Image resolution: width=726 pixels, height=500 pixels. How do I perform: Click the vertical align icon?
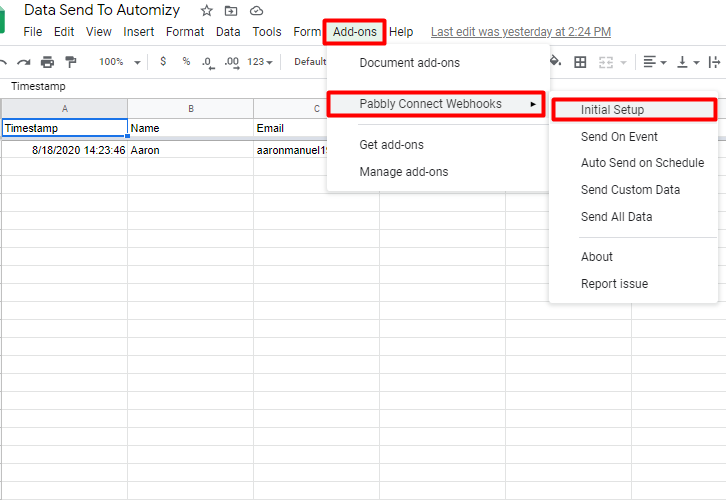[x=682, y=62]
